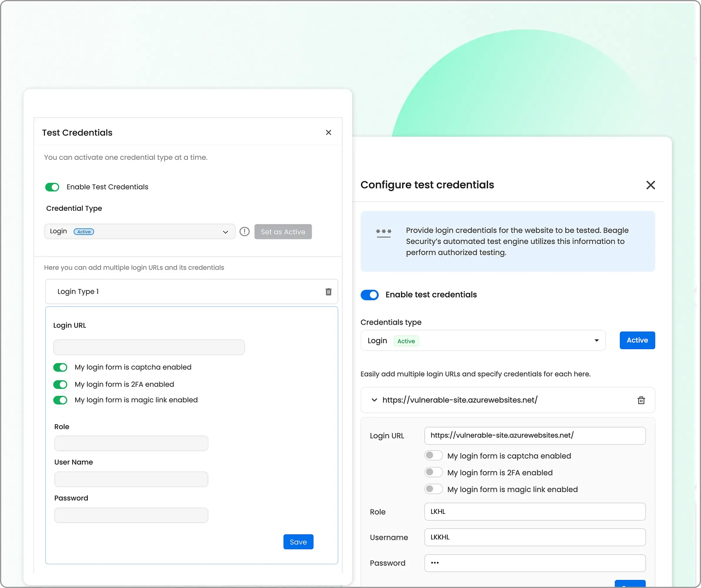701x588 pixels.
Task: Click the warning icon beside the Login credential type
Action: pos(244,231)
